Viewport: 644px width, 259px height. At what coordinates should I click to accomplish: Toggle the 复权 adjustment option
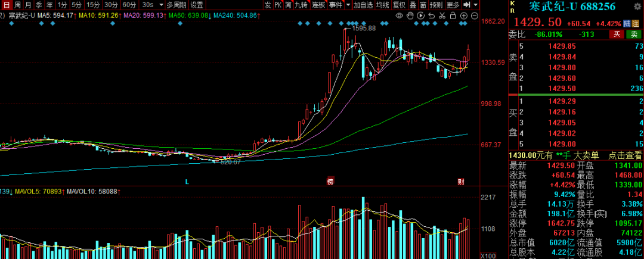pyautogui.click(x=399, y=5)
